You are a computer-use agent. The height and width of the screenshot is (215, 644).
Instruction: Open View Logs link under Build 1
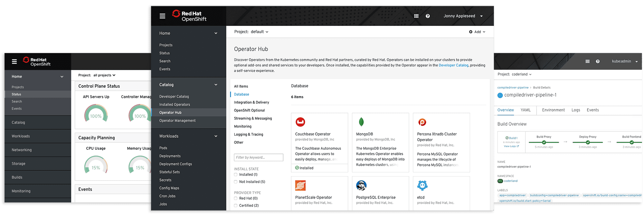coord(511,146)
